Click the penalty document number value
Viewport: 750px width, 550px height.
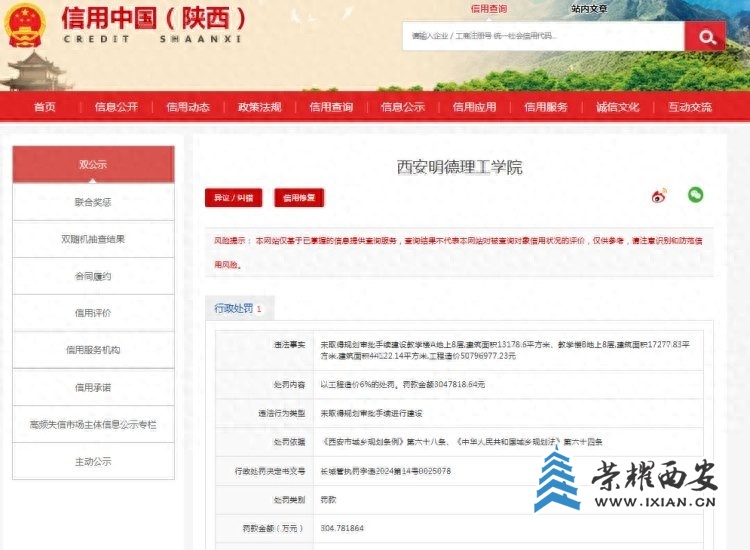pyautogui.click(x=386, y=471)
